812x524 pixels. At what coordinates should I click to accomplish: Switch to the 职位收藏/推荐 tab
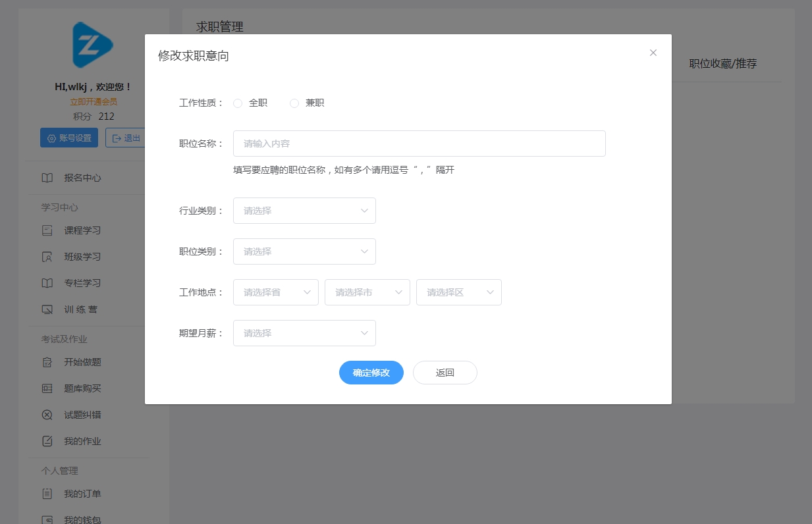pos(723,64)
